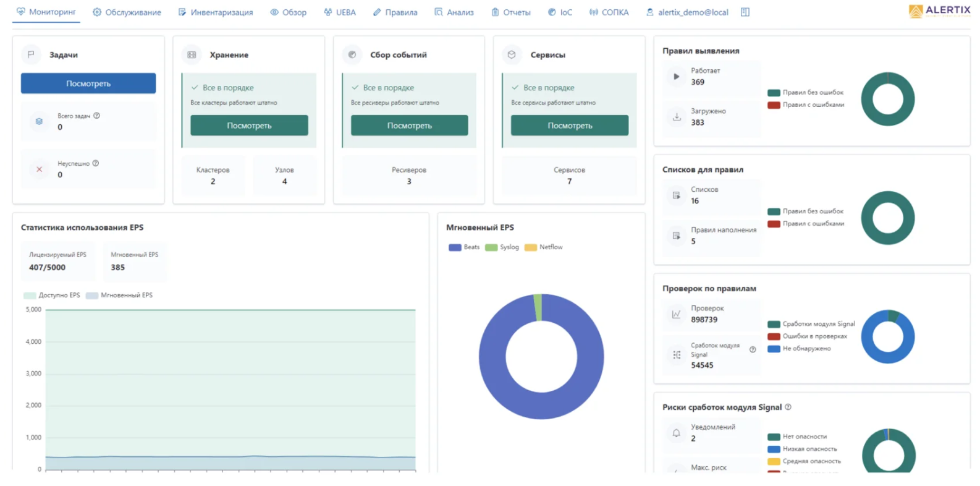This screenshot has height=486, width=980.
Task: Open the UEBA section
Action: point(340,12)
